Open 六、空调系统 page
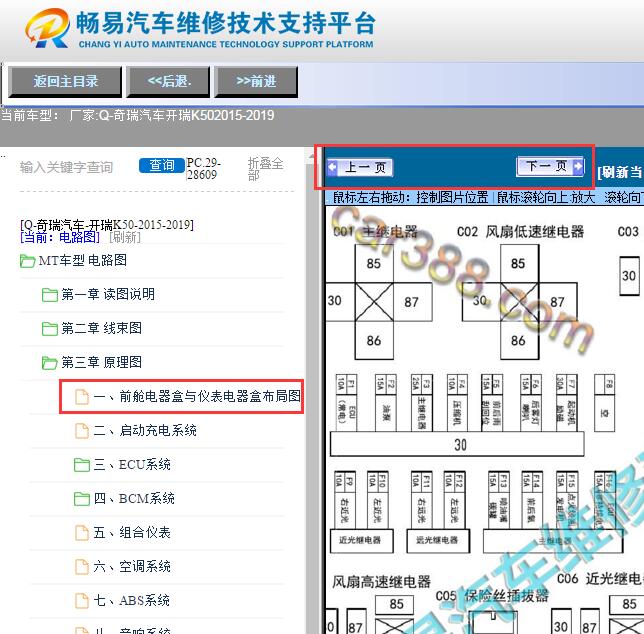 pyautogui.click(x=132, y=567)
